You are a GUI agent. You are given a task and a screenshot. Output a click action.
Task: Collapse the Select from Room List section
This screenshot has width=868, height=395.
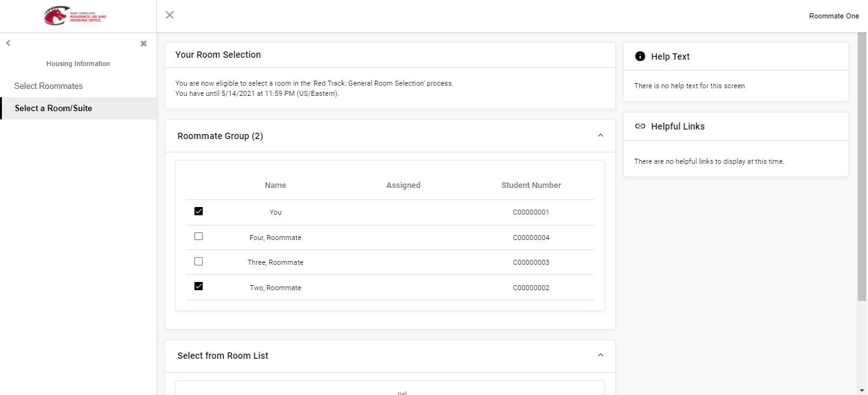tap(600, 355)
